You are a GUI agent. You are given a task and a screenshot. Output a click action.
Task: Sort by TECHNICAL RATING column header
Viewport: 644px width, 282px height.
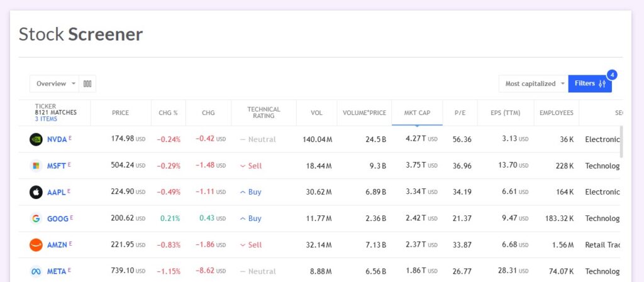[x=264, y=112]
